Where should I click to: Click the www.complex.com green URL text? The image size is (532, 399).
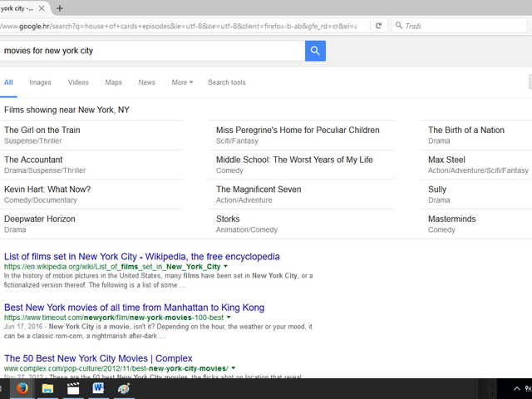(116, 368)
